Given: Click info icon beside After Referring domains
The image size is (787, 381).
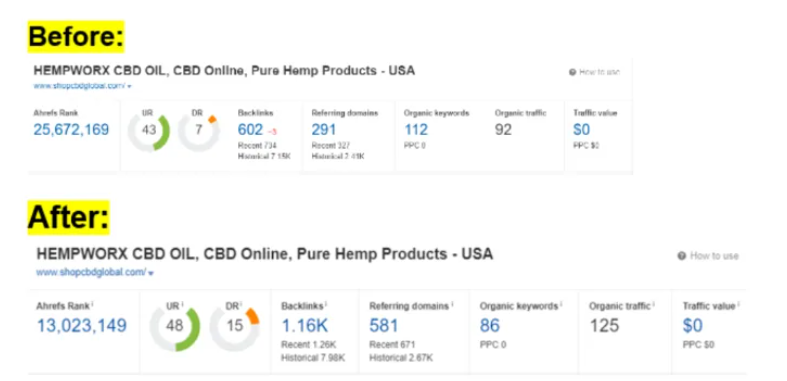Looking at the screenshot, I should (x=453, y=304).
